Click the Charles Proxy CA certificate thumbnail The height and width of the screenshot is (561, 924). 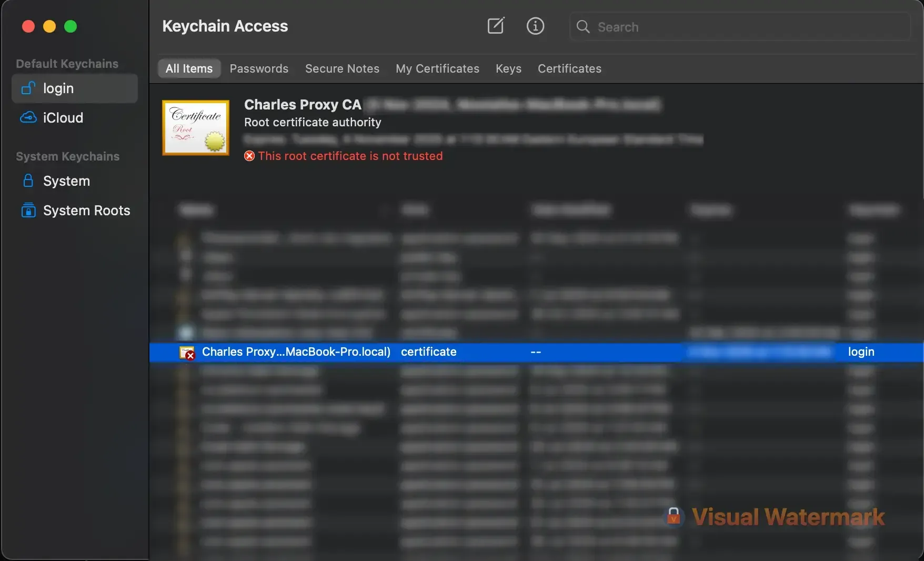click(195, 127)
